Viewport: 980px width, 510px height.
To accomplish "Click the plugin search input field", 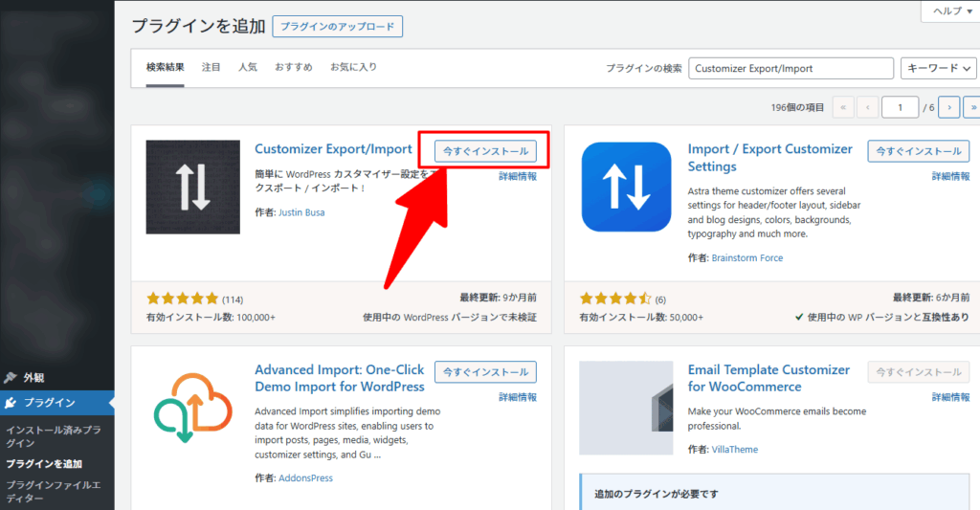I will coord(791,68).
